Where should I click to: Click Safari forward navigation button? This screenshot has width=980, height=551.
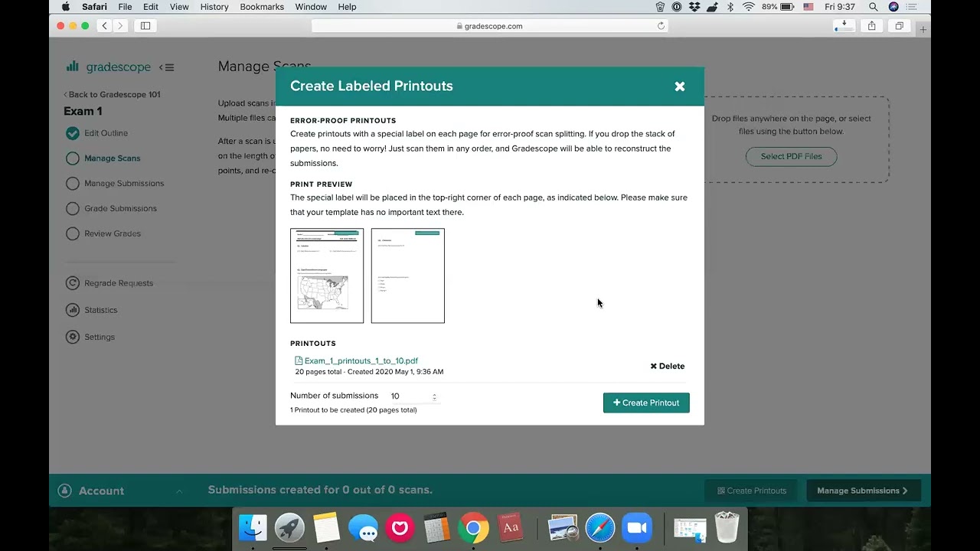pyautogui.click(x=120, y=26)
